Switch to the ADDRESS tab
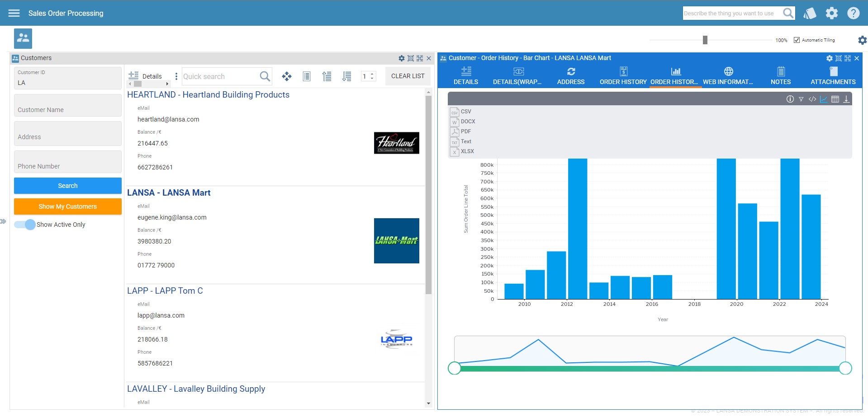868x417 pixels. [570, 75]
